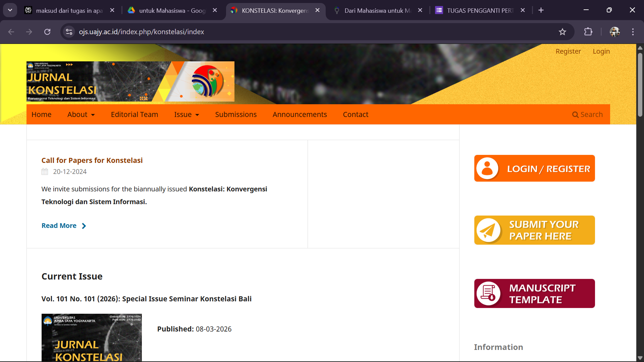This screenshot has height=362, width=644.
Task: Close the 'Dari Mahasiswa untuk' tab
Action: (x=420, y=10)
